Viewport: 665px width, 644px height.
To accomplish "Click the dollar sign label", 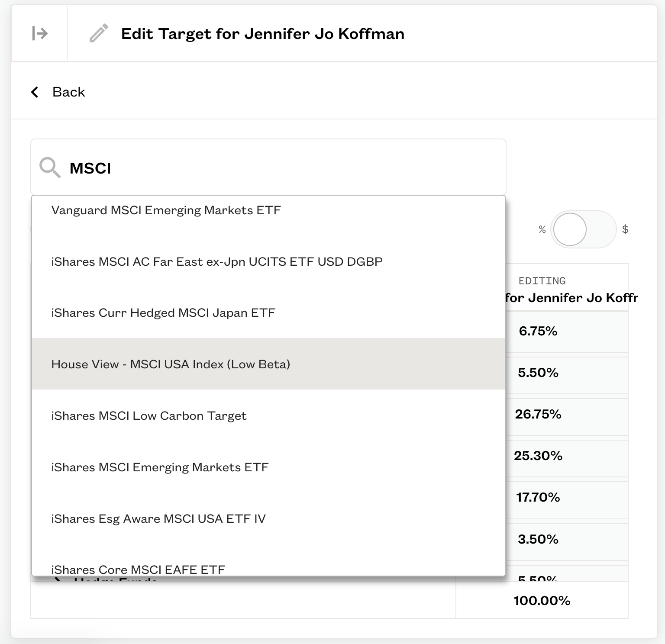I will 625,229.
